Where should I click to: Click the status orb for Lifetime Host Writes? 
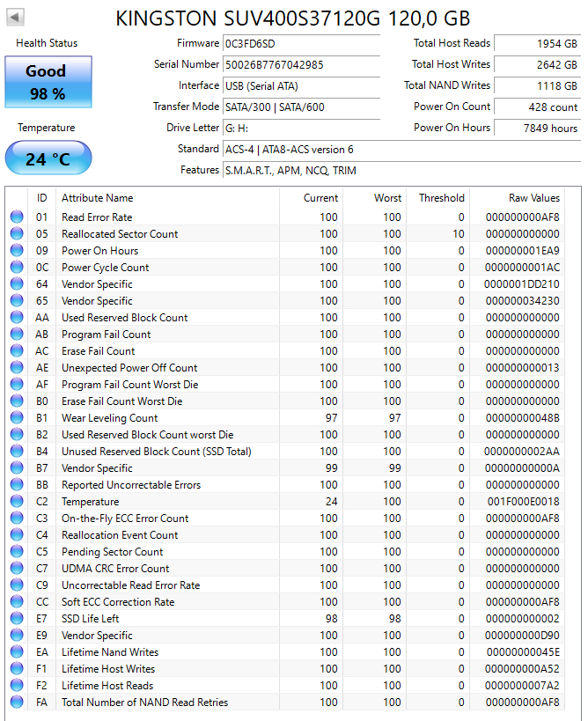pos(17,668)
